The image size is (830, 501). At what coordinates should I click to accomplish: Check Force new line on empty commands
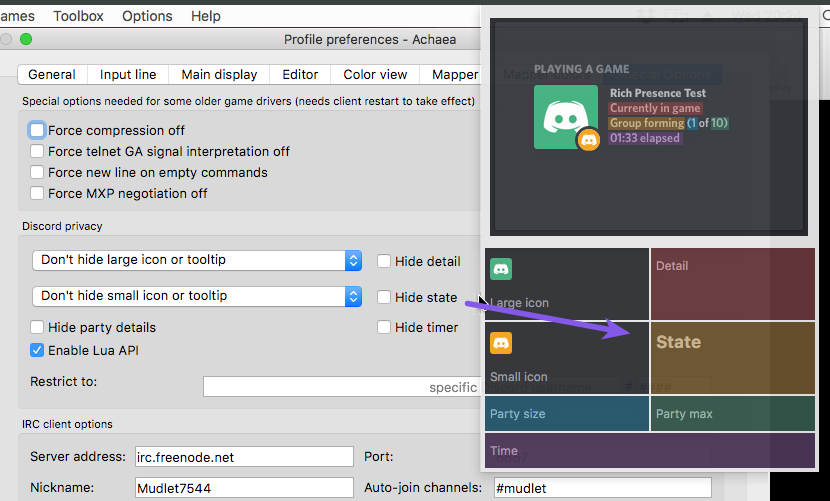pyautogui.click(x=37, y=173)
